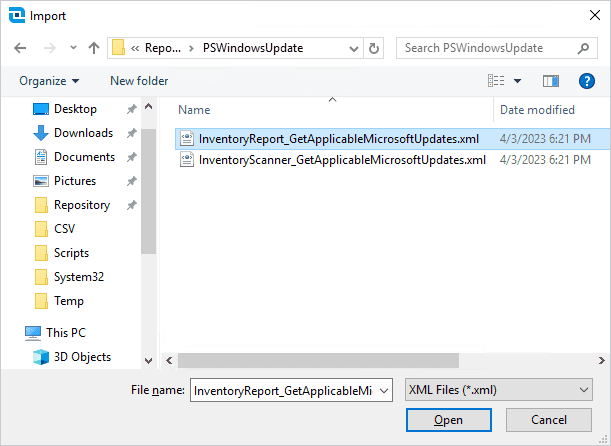611x446 pixels.
Task: Open recent locations dropdown chevron
Action: coord(73,48)
